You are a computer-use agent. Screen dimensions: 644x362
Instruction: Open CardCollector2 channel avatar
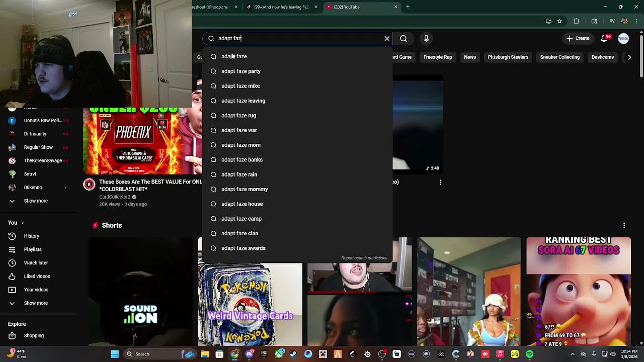pyautogui.click(x=89, y=185)
